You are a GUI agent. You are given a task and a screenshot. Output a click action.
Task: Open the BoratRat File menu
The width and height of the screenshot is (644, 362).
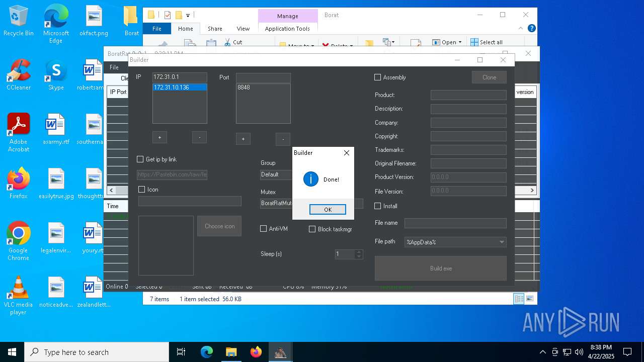click(x=114, y=67)
